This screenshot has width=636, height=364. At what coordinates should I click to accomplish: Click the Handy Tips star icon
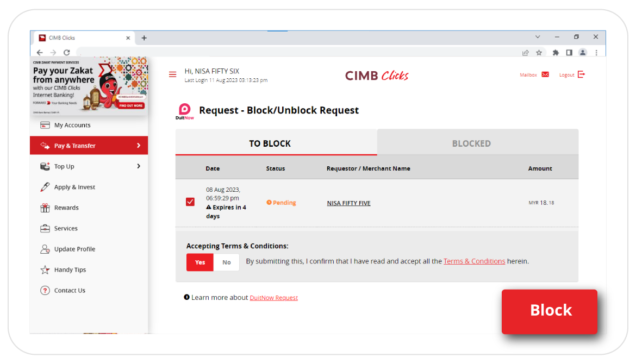tap(45, 270)
